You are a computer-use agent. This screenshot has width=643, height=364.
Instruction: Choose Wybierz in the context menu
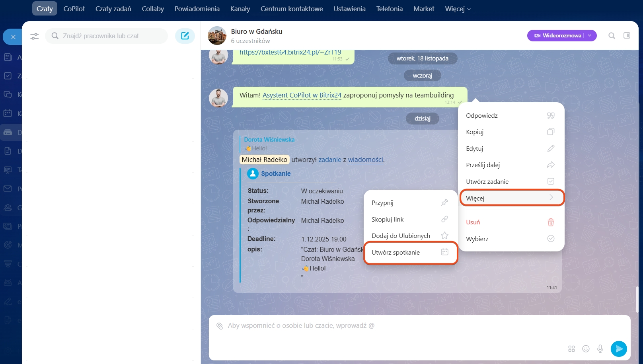511,239
